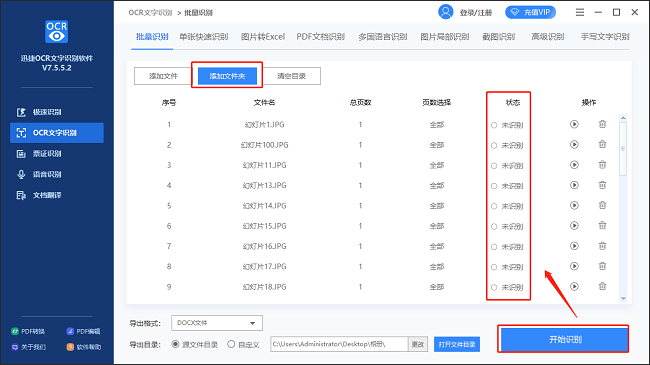650x365 pixels.
Task: Start recognition for 幻灯片15.JPG row
Action: [x=574, y=226]
